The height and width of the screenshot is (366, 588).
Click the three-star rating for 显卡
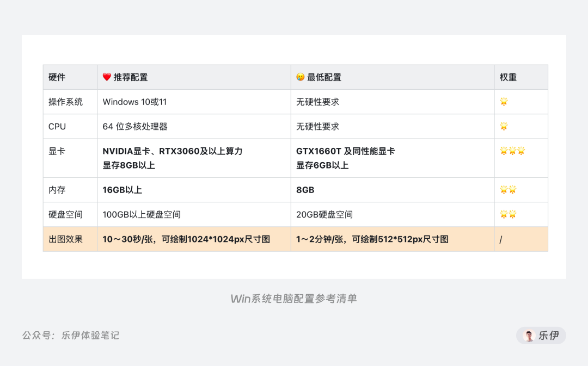point(512,151)
